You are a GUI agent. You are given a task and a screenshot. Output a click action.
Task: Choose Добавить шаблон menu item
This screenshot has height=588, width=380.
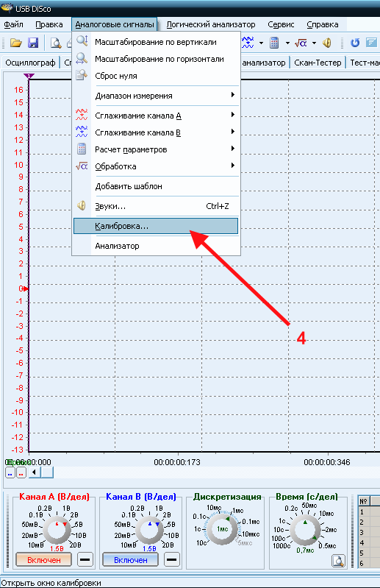pos(156,186)
